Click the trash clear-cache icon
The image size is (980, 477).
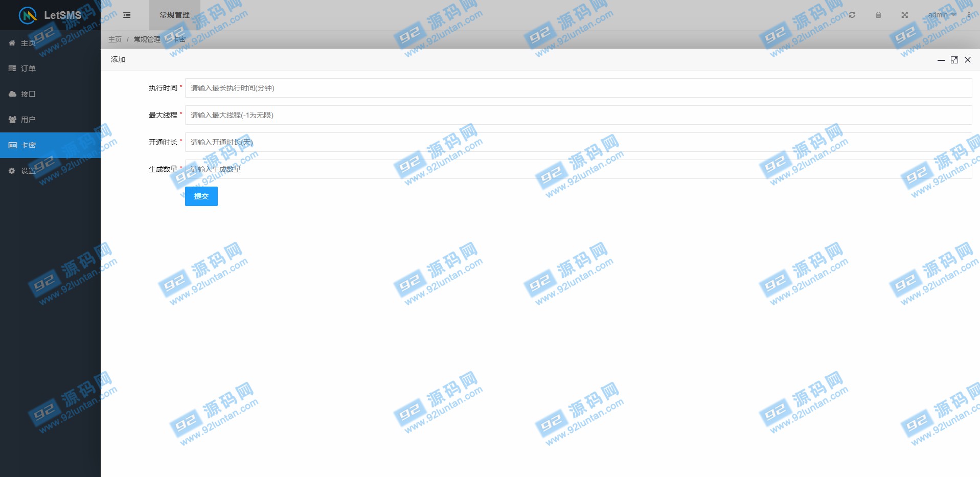(x=878, y=15)
